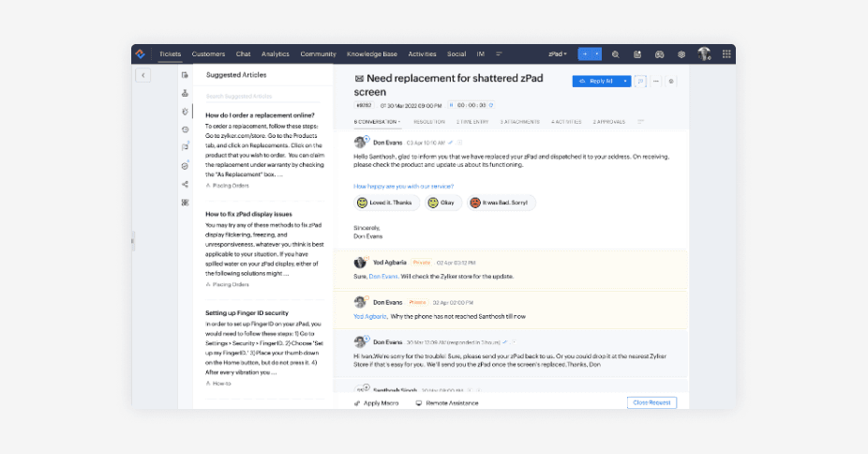Click the comment icon beside Reply All
This screenshot has height=454, width=868.
[x=640, y=82]
